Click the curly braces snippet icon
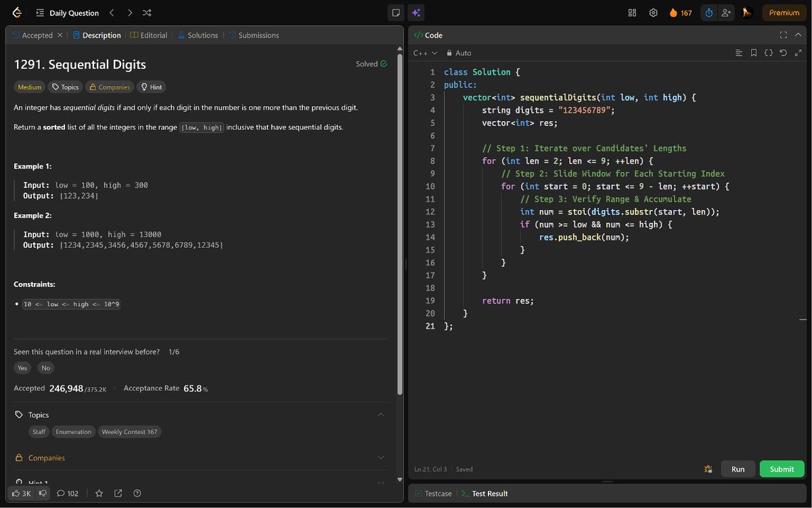The height and width of the screenshot is (508, 812). tap(769, 53)
